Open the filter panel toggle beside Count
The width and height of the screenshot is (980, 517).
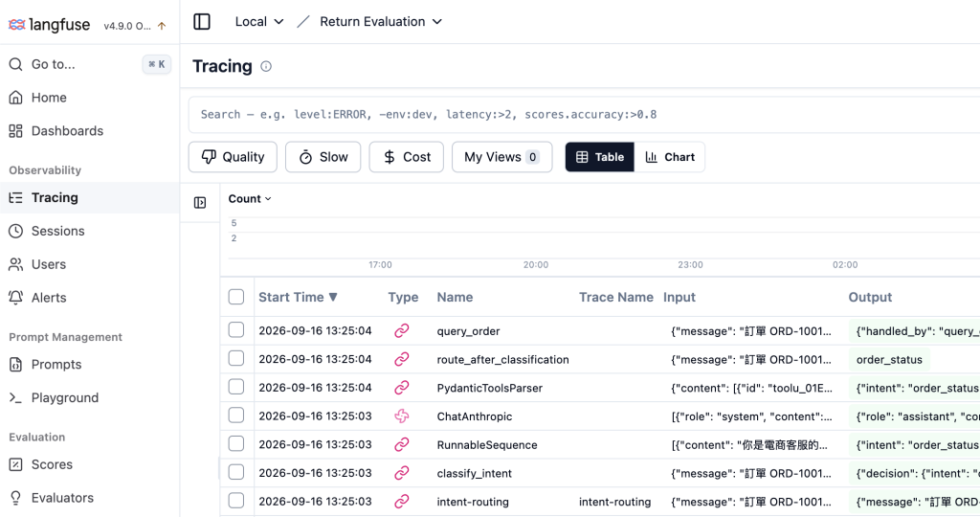tap(200, 203)
